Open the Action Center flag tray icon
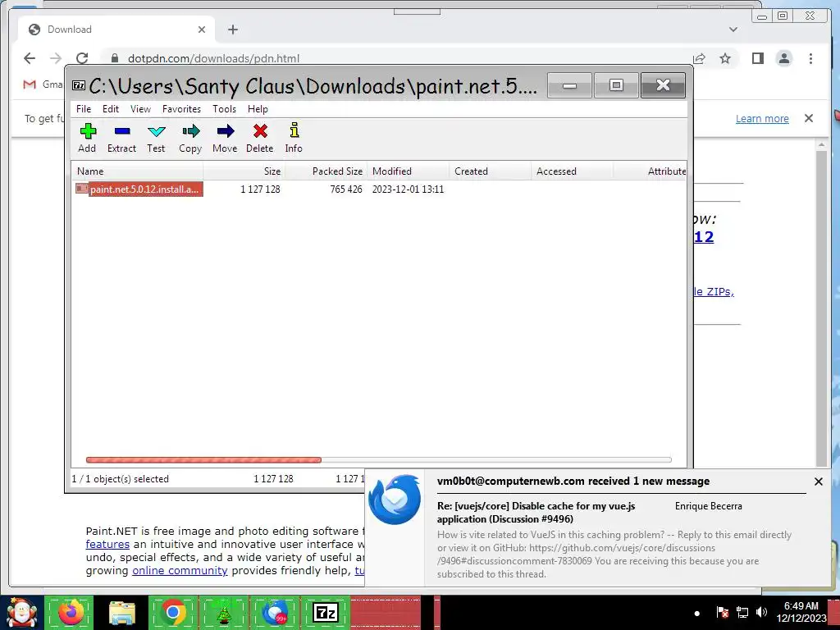Image resolution: width=840 pixels, height=630 pixels. point(722,612)
